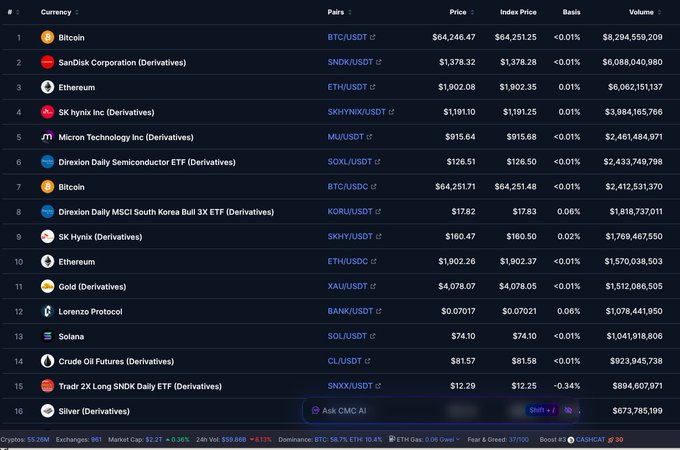The image size is (680, 450).
Task: Click the Ethereum icon in the ETH/USDT row
Action: [47, 87]
